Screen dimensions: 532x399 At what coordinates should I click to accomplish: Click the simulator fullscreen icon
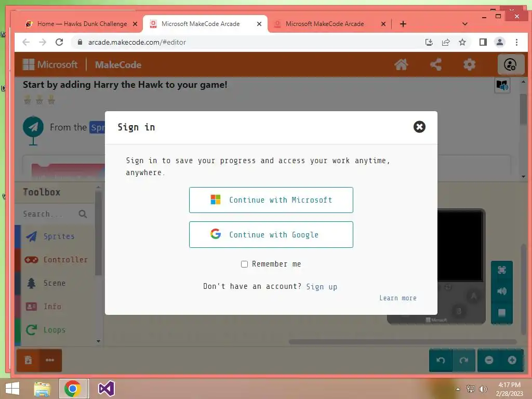[502, 270]
